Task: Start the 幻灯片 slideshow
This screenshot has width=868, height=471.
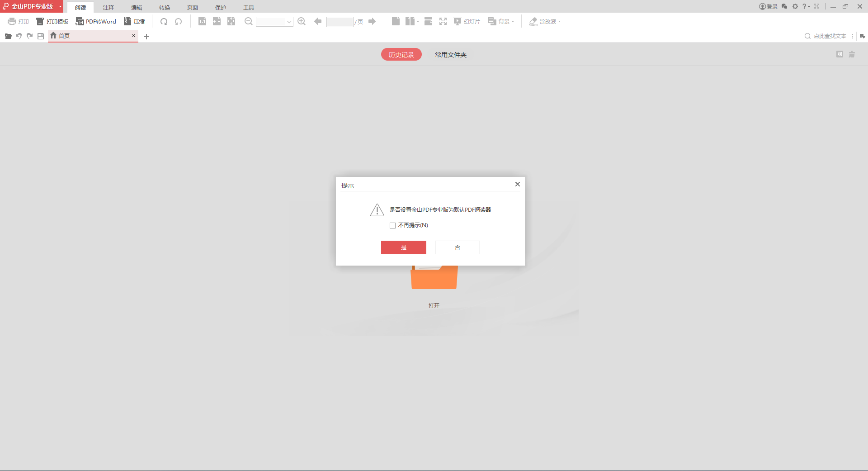Action: point(467,21)
